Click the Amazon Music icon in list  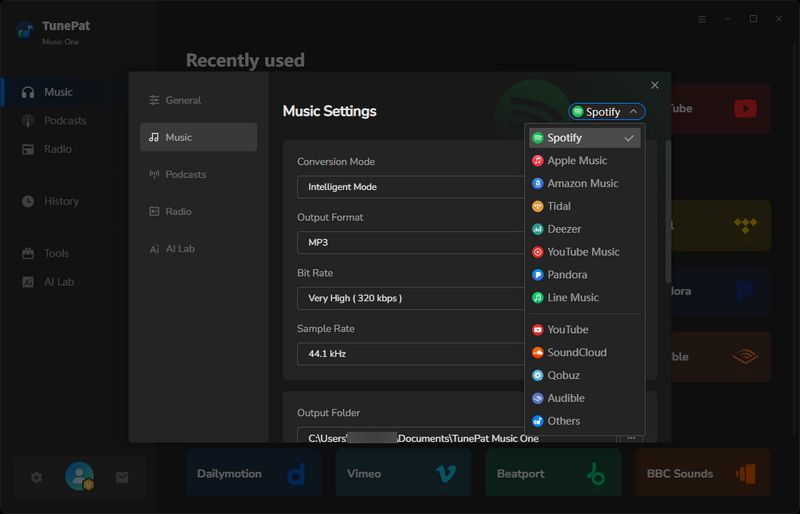point(537,183)
